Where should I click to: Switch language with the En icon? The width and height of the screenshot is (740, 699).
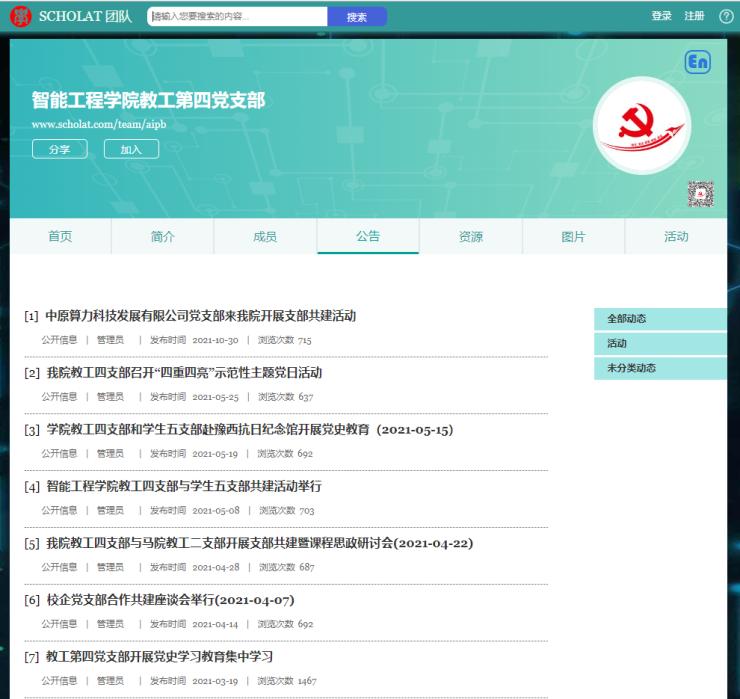pos(697,62)
